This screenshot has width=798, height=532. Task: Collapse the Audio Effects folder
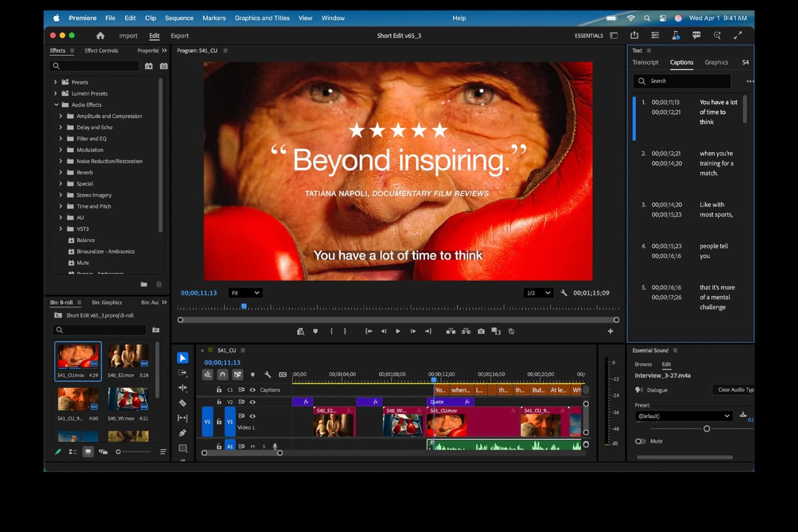pos(56,105)
